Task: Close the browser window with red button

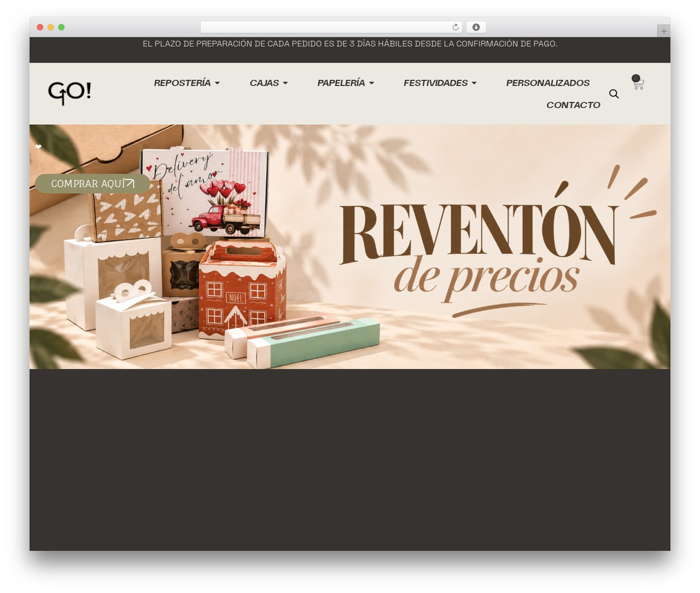Action: 40,27
